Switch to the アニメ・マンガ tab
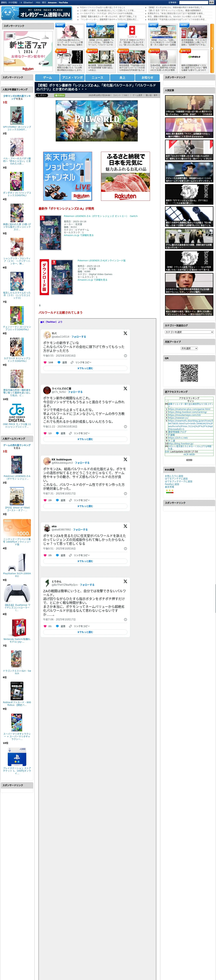The height and width of the screenshot is (980, 216). 72,78
